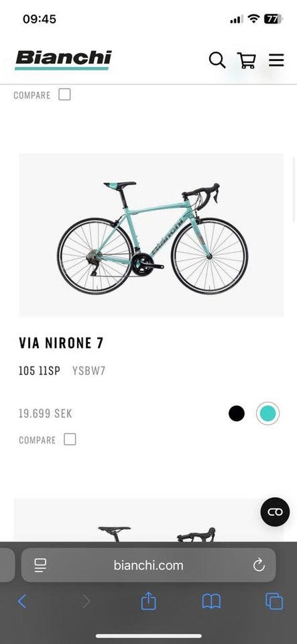Open the Safari tabs overview icon

point(274,602)
